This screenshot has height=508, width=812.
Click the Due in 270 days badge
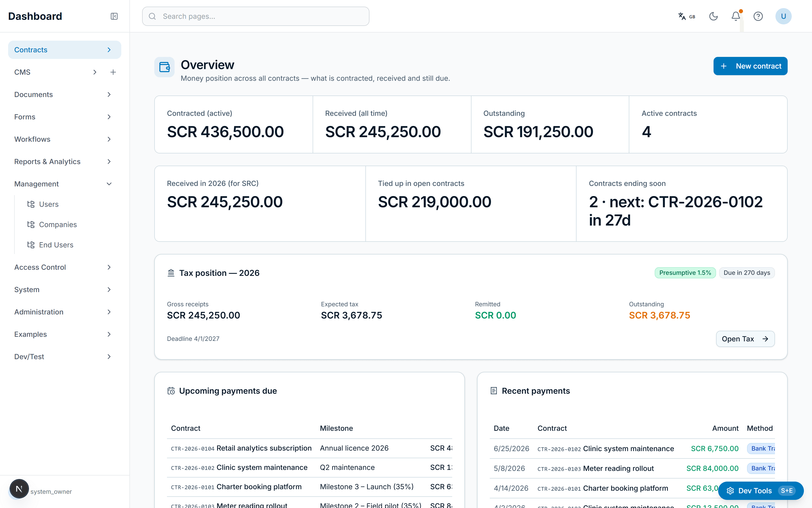click(x=747, y=273)
